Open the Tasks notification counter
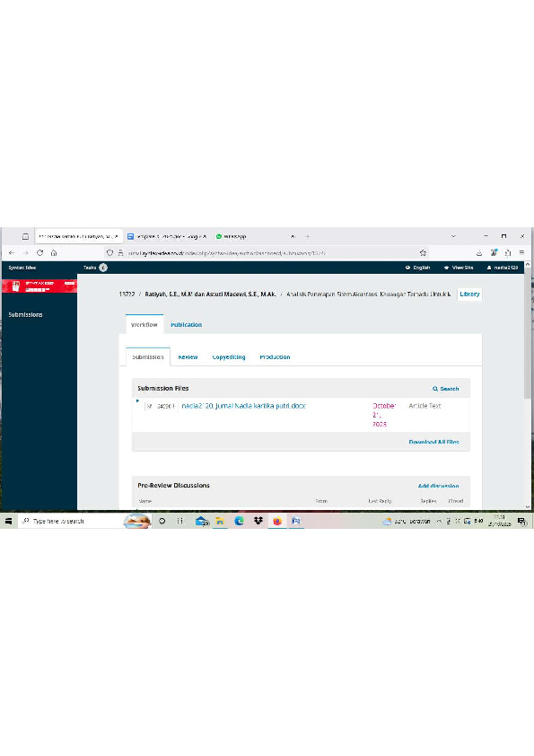534x756 pixels. point(103,268)
